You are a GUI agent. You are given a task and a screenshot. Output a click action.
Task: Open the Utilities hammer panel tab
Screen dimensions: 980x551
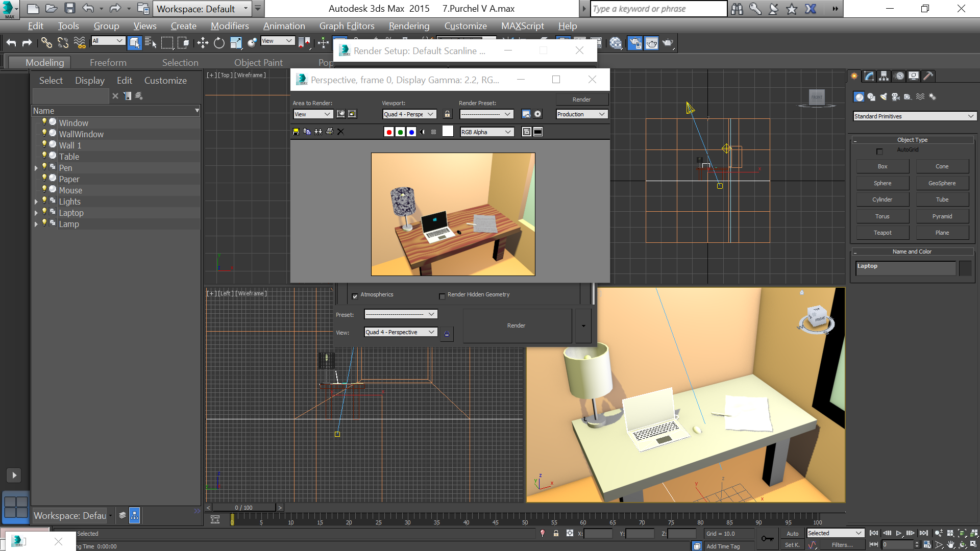[x=928, y=76]
